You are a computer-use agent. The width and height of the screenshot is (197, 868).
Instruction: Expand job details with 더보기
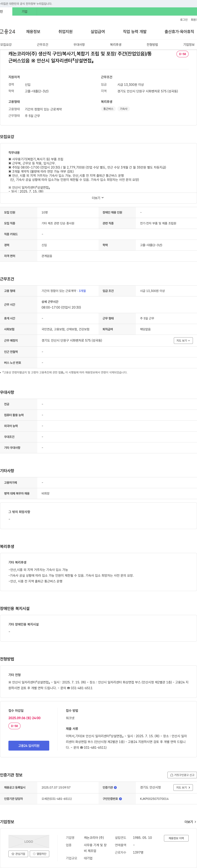pyautogui.click(x=98, y=198)
